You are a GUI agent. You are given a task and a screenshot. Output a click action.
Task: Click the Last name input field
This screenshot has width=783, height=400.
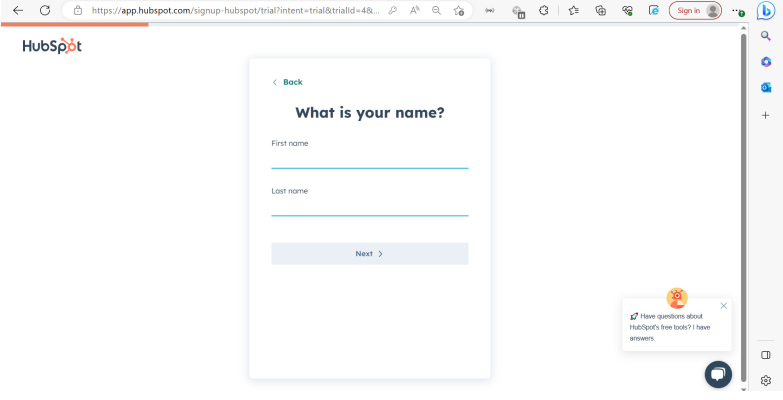369,206
